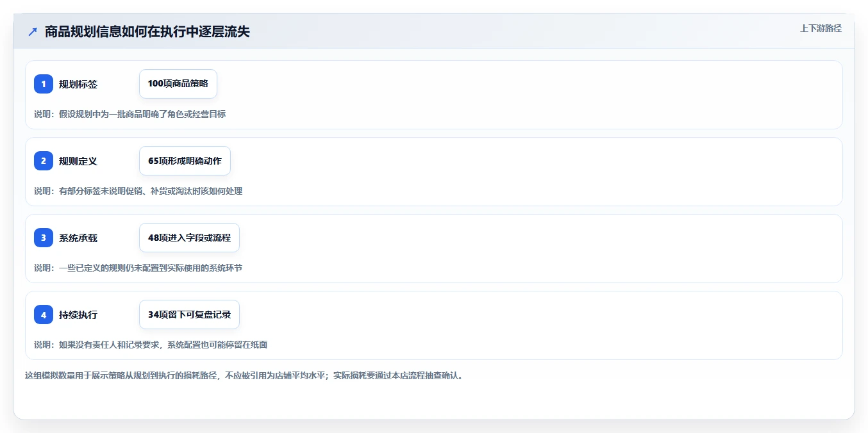Select the step 3 number badge

point(44,238)
